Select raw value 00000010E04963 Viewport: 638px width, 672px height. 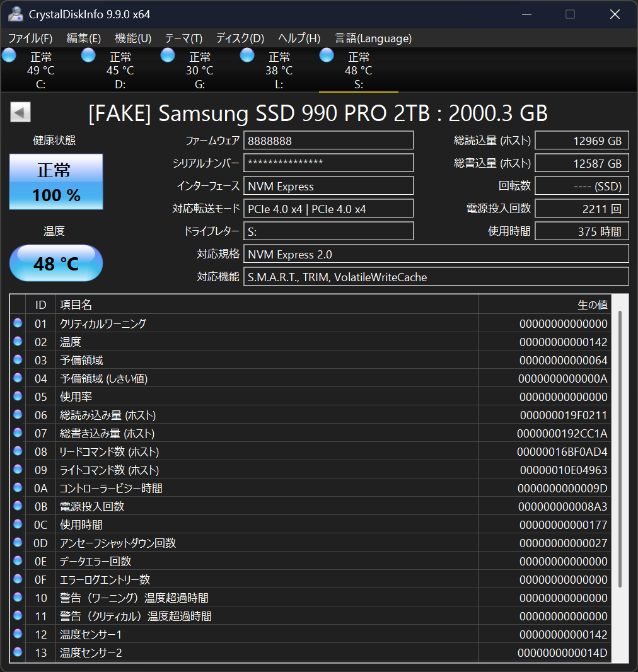tap(564, 470)
